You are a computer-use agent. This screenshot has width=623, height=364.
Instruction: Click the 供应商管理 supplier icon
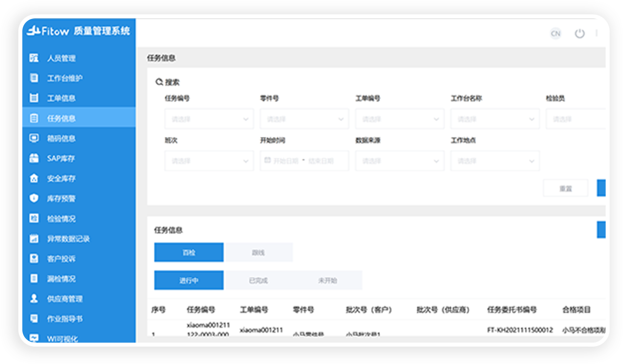[34, 299]
